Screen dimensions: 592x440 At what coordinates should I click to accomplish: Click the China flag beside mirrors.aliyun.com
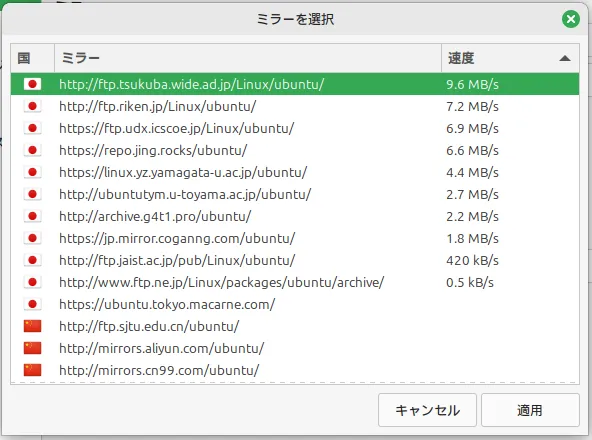[x=32, y=348]
